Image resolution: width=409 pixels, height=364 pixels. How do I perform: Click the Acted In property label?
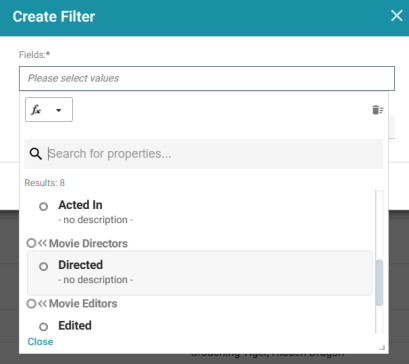(80, 205)
